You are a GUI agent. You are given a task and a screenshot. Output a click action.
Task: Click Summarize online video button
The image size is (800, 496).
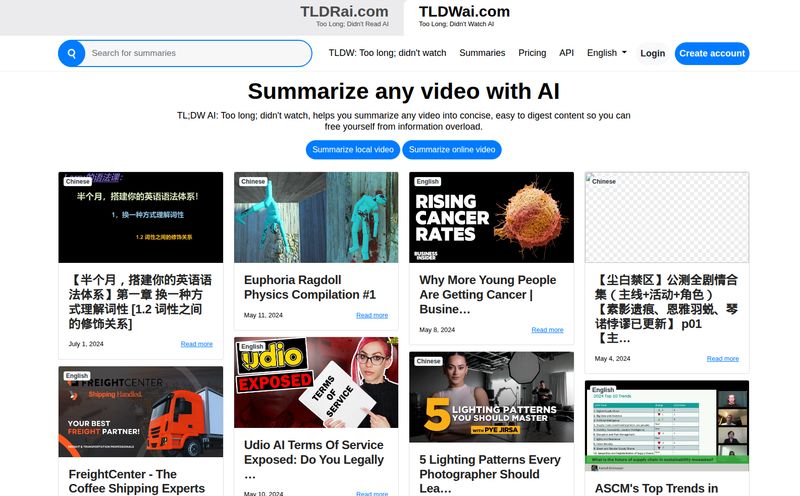click(452, 150)
